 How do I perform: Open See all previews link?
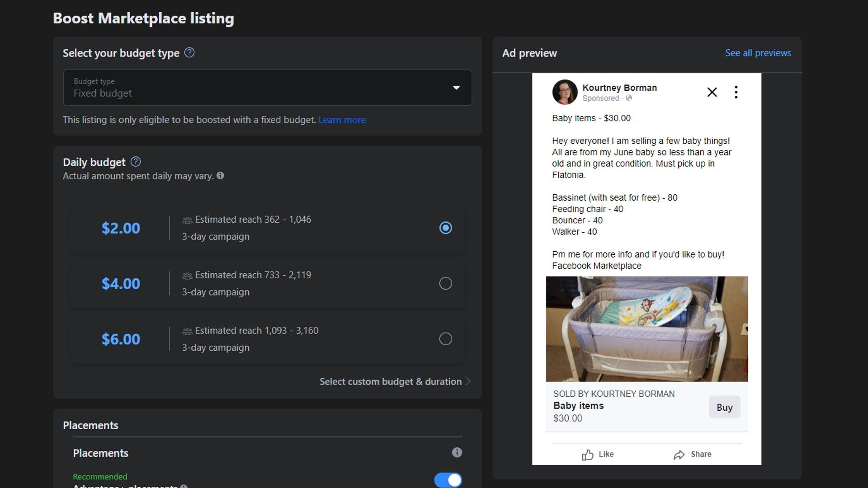758,53
